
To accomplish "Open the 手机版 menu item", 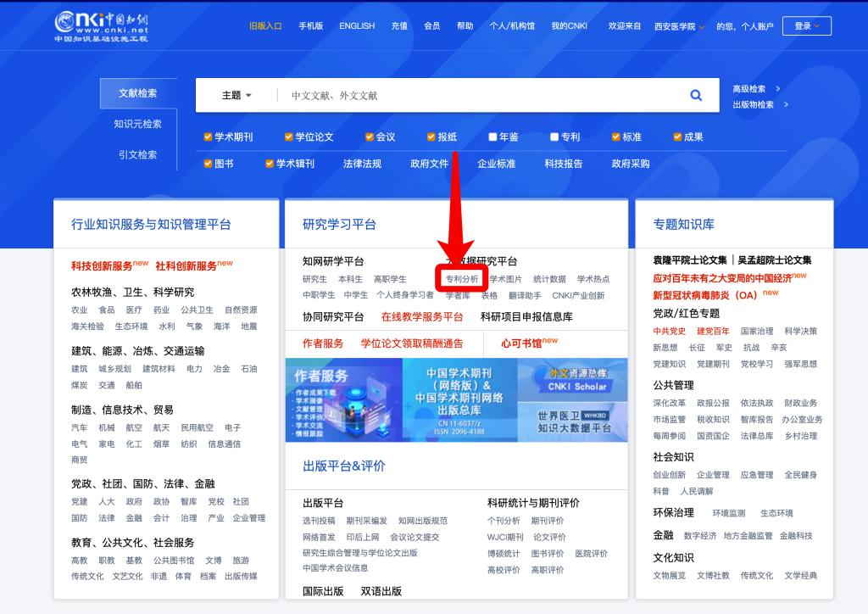I will 310,26.
